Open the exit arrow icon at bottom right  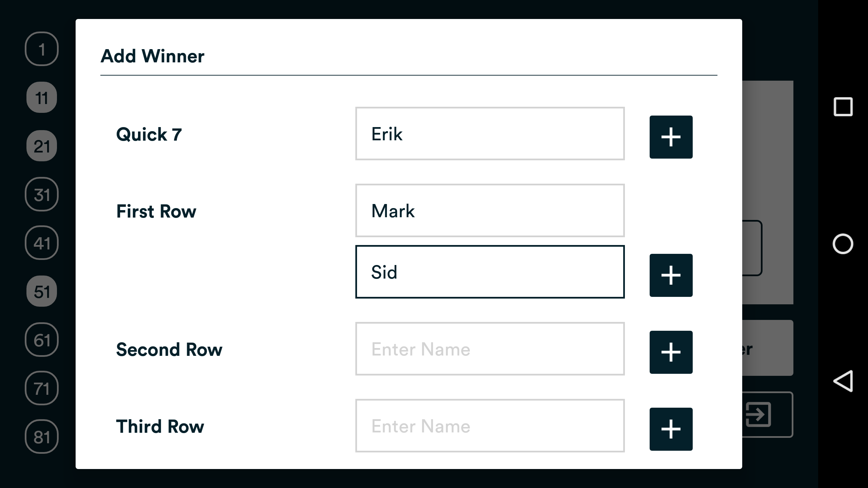point(758,414)
